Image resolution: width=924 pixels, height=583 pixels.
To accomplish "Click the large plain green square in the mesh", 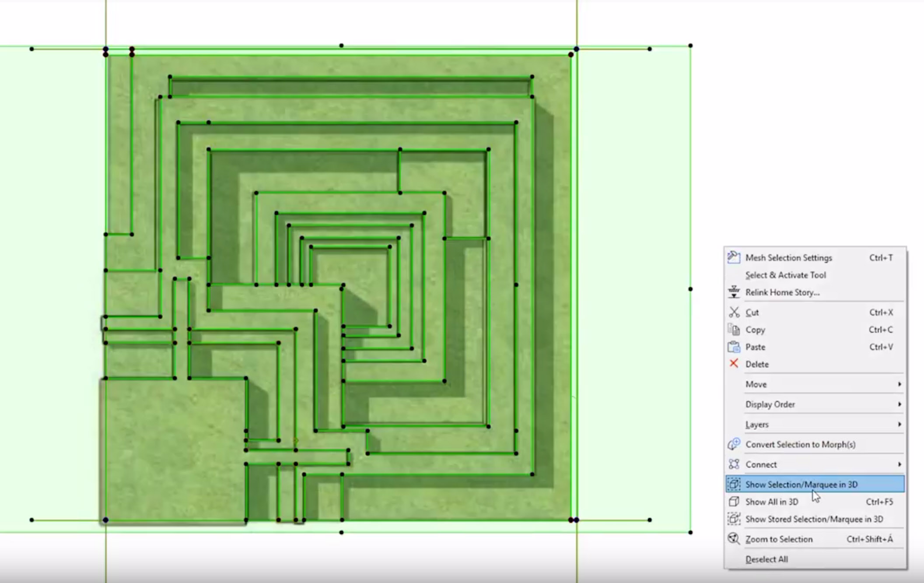I will (175, 449).
